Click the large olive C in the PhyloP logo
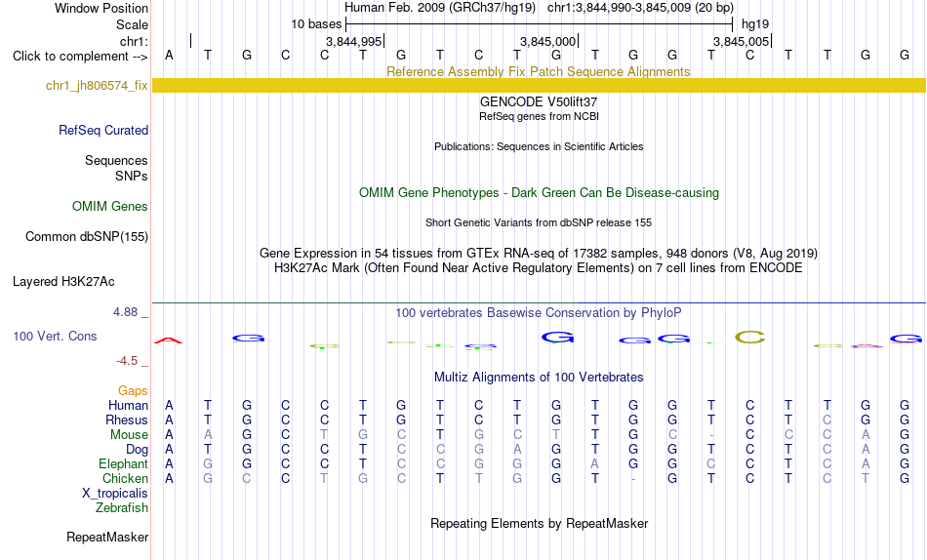The height and width of the screenshot is (560, 927). point(749,337)
